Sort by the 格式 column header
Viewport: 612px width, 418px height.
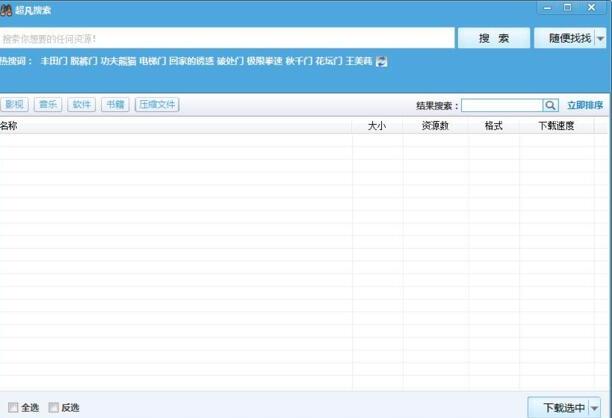493,126
